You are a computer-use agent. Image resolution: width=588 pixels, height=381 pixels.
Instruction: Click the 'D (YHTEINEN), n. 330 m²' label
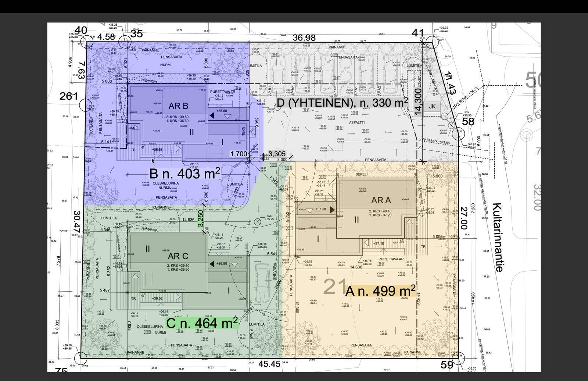tap(342, 103)
